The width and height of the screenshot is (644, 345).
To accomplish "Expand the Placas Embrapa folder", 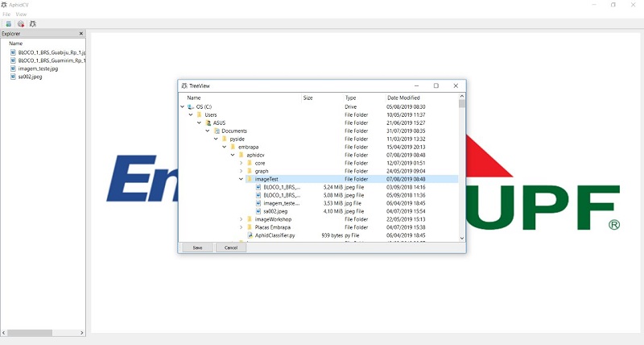I will [x=241, y=227].
